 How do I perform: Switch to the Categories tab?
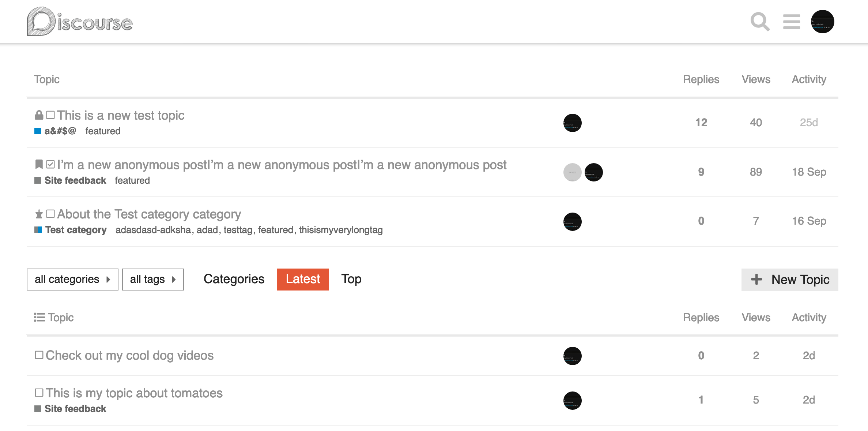coord(234,279)
